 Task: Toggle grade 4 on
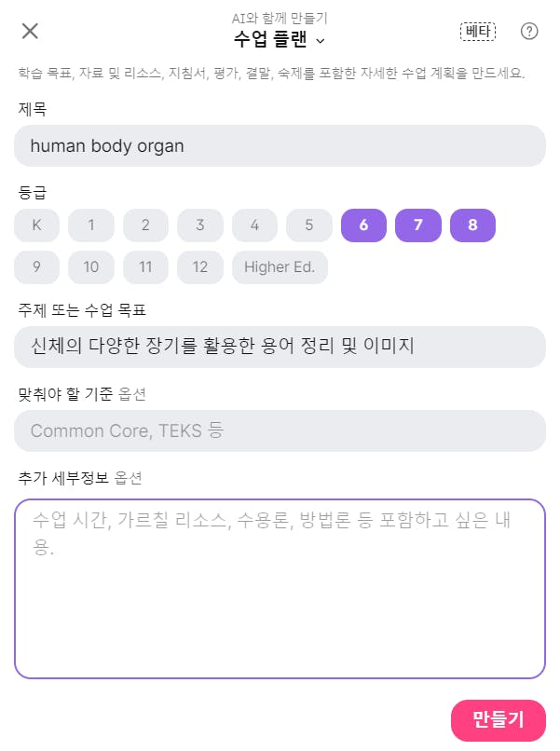[x=254, y=225]
